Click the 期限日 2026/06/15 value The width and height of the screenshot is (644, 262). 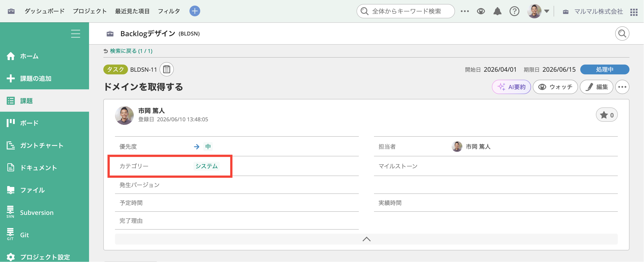point(559,69)
